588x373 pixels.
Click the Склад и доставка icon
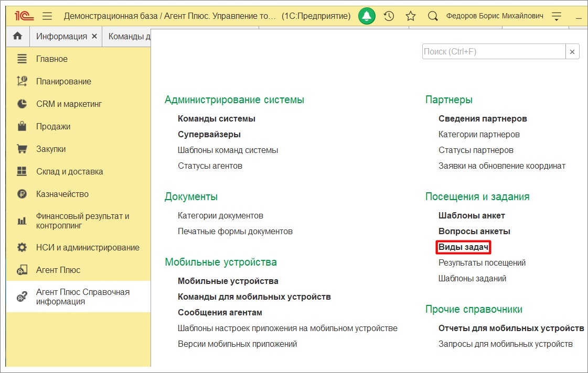[22, 171]
